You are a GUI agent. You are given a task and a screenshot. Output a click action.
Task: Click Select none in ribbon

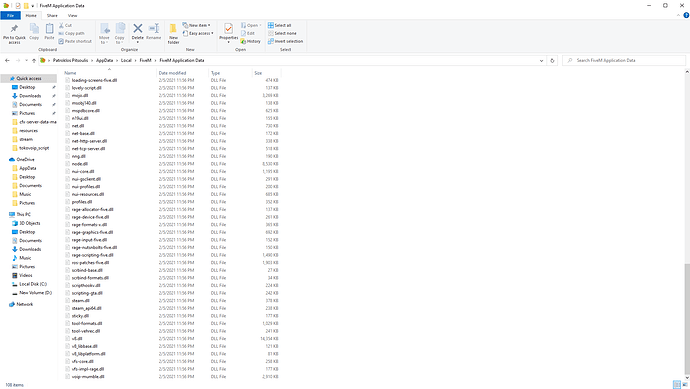click(282, 33)
